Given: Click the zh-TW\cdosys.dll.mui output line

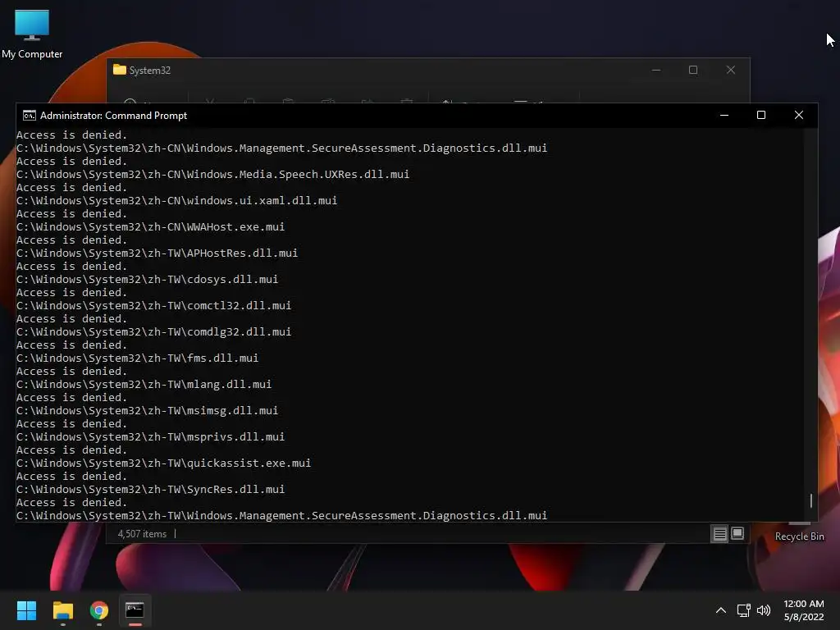Looking at the screenshot, I should 148,279.
